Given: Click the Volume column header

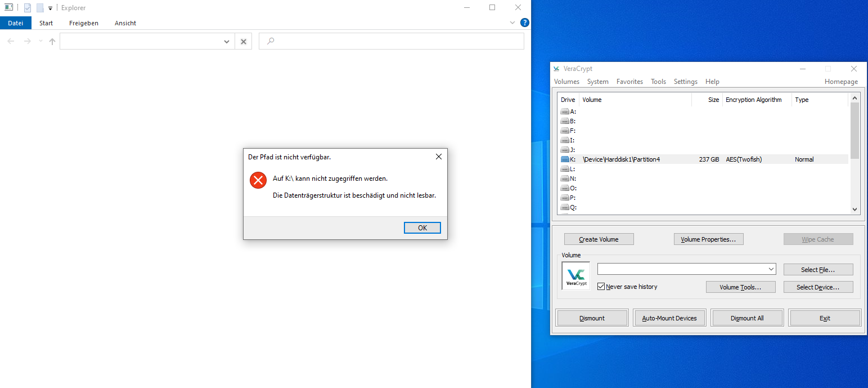Looking at the screenshot, I should coord(636,100).
